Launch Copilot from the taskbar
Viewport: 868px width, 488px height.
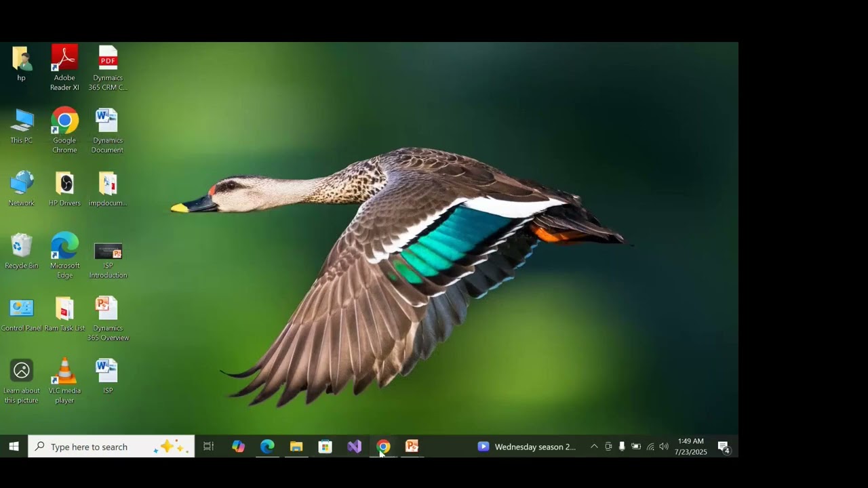pos(238,446)
